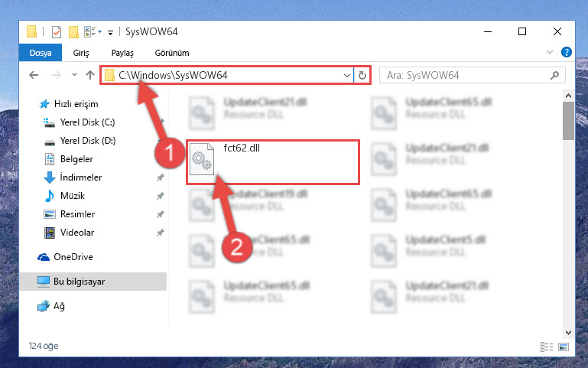
Task: Open the recent locations dropdown arrow
Action: (x=74, y=75)
